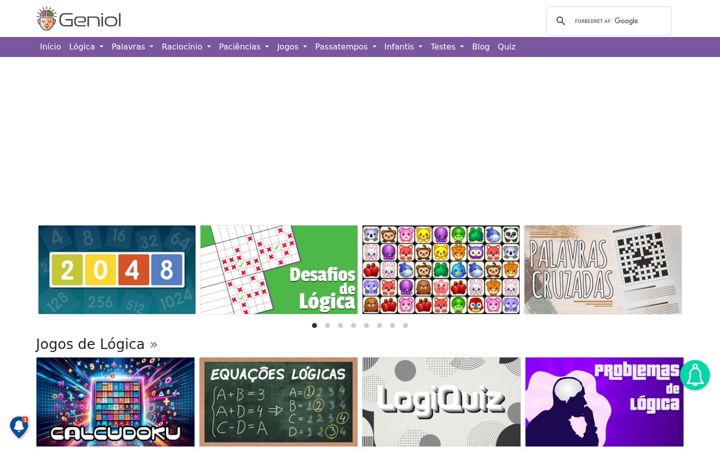Expand the Infantis dropdown menu
Viewport: 720px width, 450px height.
click(403, 47)
